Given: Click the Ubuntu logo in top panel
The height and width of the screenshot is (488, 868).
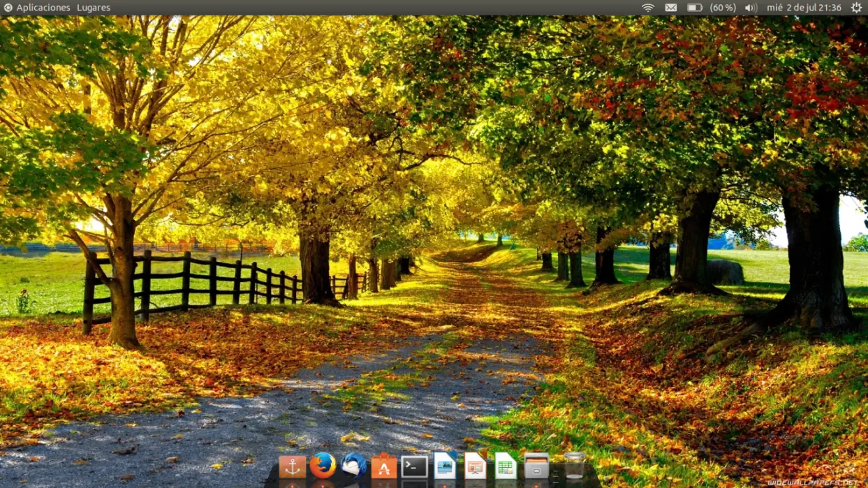Looking at the screenshot, I should [x=8, y=8].
